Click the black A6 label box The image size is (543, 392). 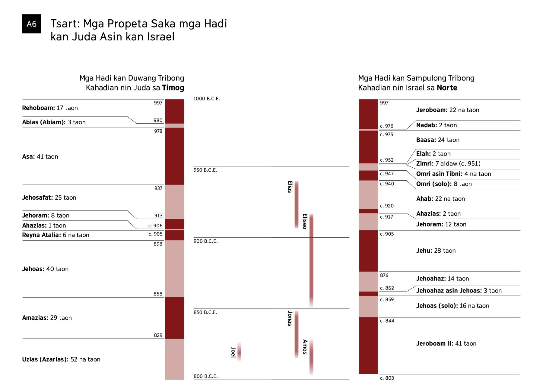click(31, 24)
